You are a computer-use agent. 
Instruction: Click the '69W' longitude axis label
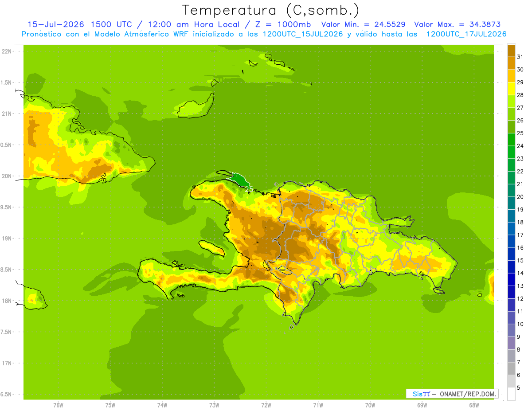422,405
